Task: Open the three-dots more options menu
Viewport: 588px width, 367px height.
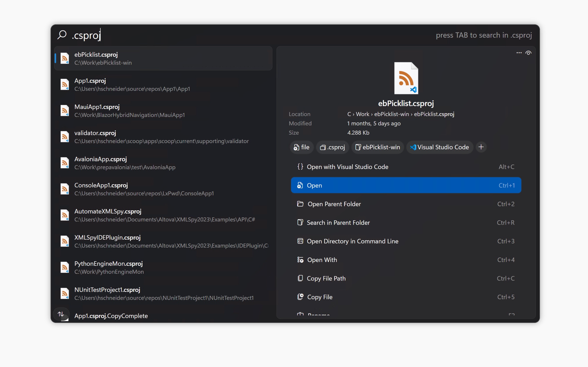Action: [519, 53]
